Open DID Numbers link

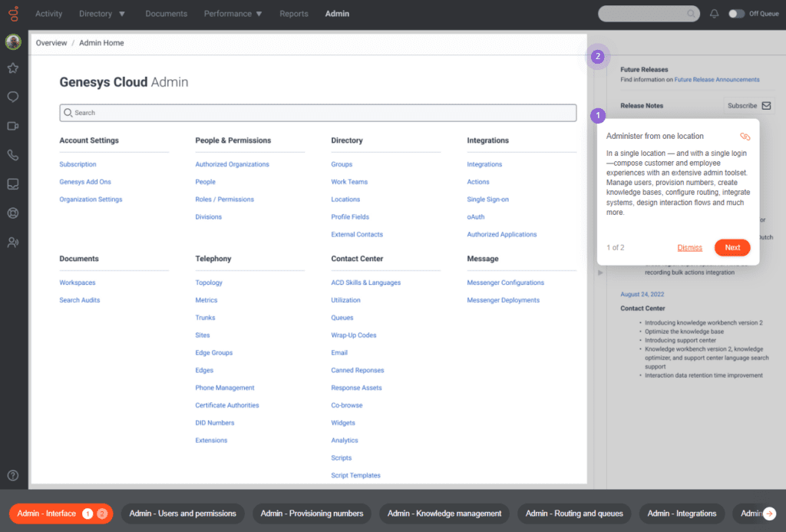click(x=215, y=423)
